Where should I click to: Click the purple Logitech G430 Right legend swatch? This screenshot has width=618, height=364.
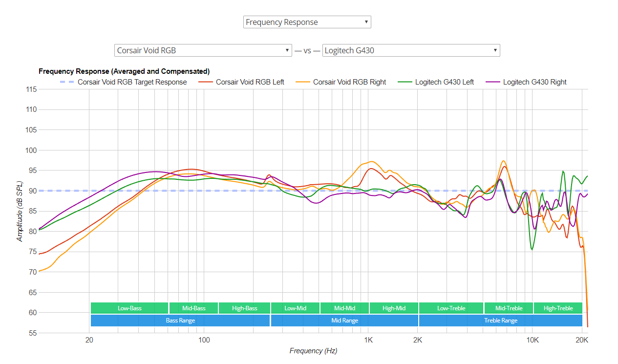[492, 82]
